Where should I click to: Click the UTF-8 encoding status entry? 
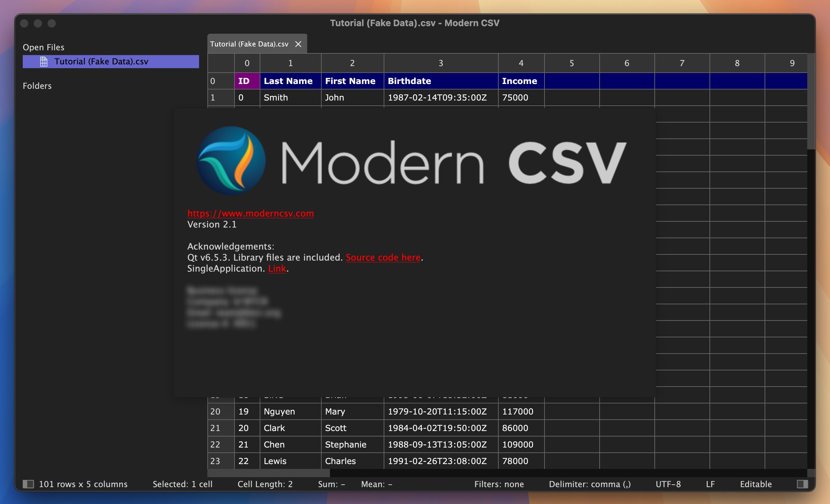(x=668, y=484)
